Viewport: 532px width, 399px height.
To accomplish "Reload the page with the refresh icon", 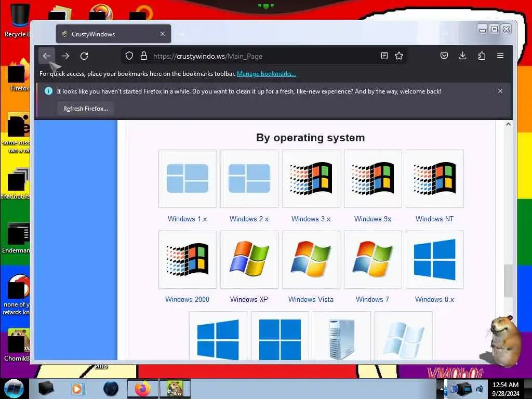I will point(84,56).
